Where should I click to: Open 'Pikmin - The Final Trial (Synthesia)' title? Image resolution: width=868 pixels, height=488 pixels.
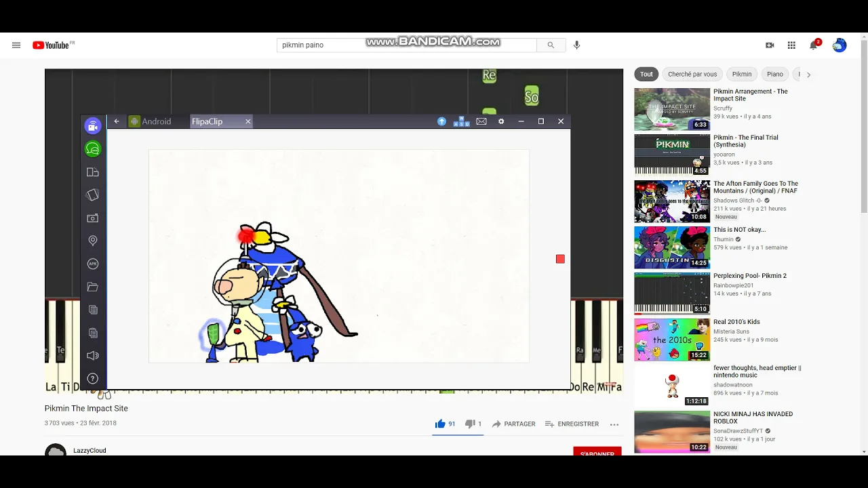[746, 141]
